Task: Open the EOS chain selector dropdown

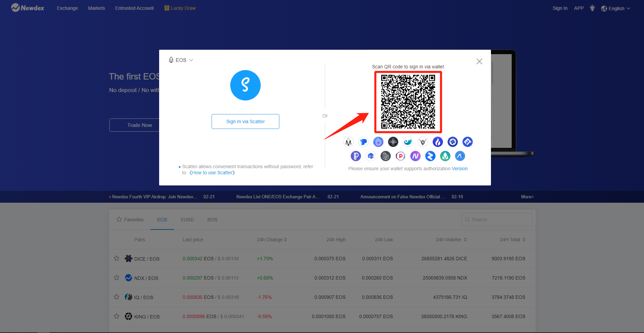Action: [181, 60]
